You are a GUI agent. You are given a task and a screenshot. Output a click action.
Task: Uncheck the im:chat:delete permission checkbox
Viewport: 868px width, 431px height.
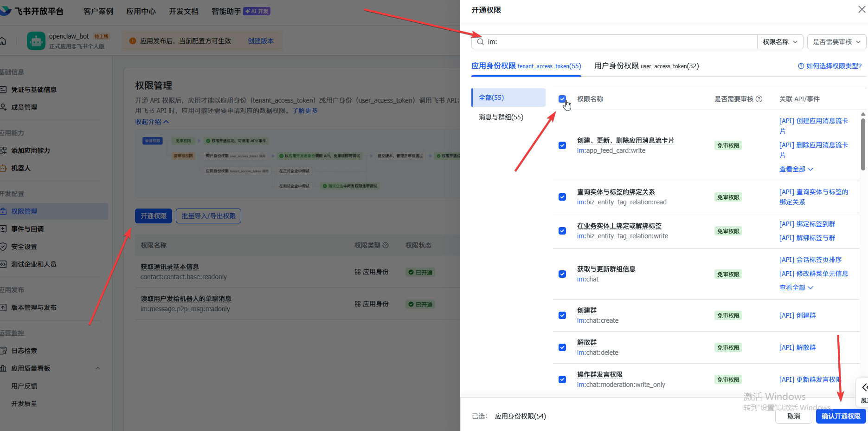[562, 347]
